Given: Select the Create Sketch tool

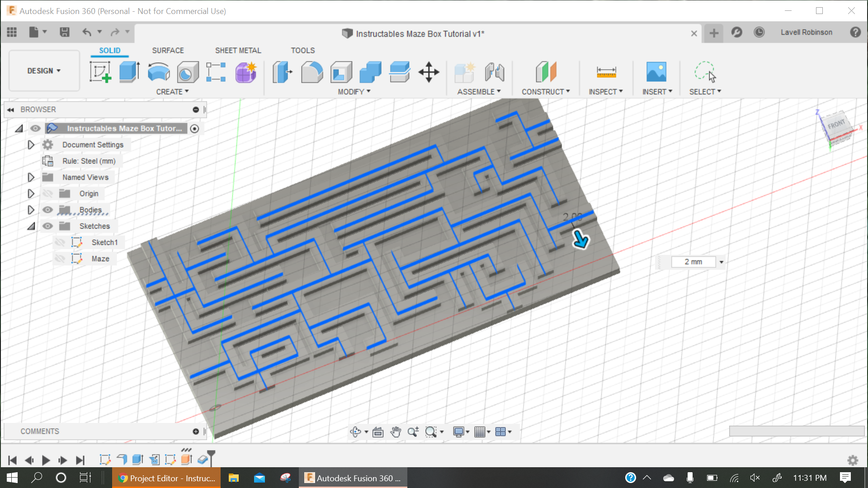Looking at the screenshot, I should click(x=100, y=72).
